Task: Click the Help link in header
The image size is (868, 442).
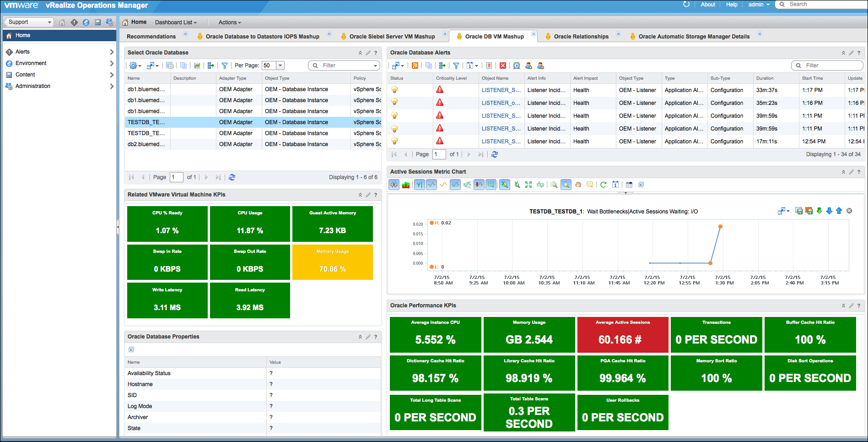Action: (732, 5)
